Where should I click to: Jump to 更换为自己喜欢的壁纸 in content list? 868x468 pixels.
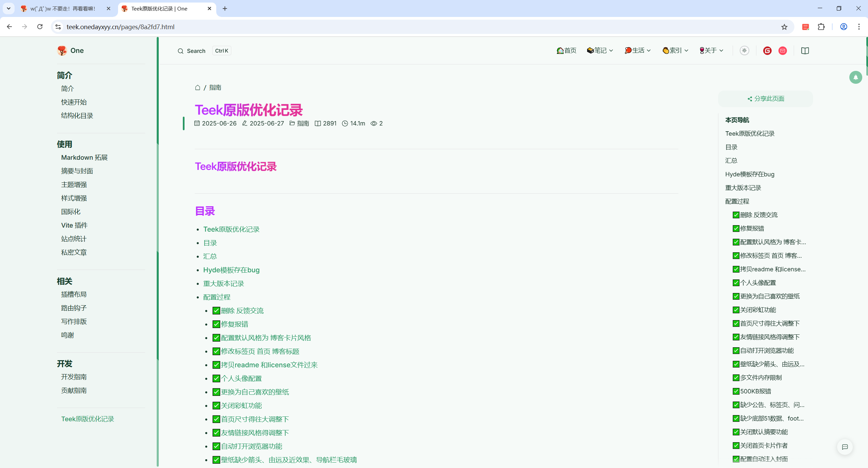pyautogui.click(x=255, y=392)
